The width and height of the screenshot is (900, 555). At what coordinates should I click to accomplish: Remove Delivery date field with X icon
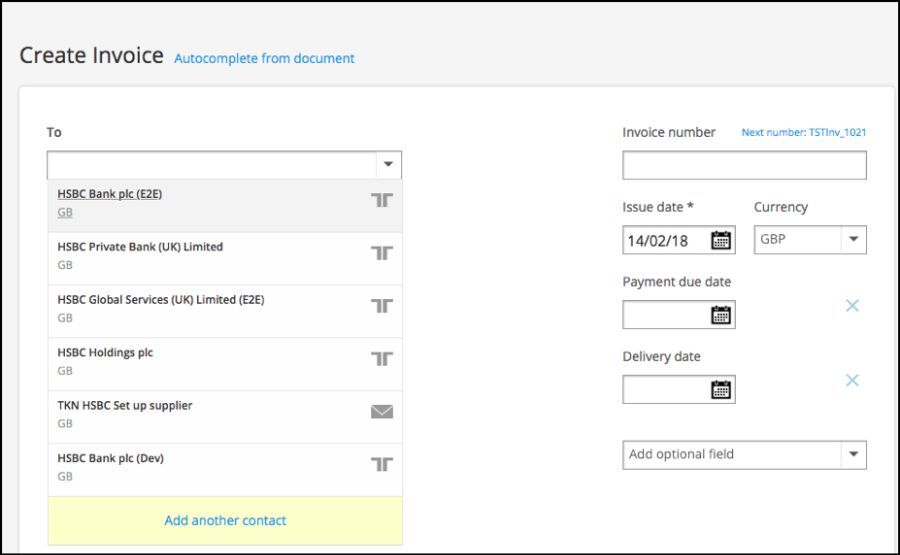852,380
